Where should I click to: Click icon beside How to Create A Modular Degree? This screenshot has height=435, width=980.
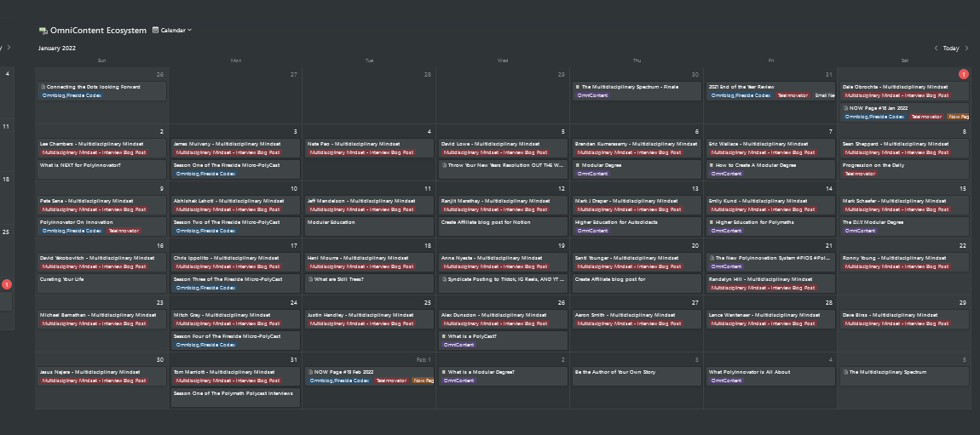[x=712, y=165]
